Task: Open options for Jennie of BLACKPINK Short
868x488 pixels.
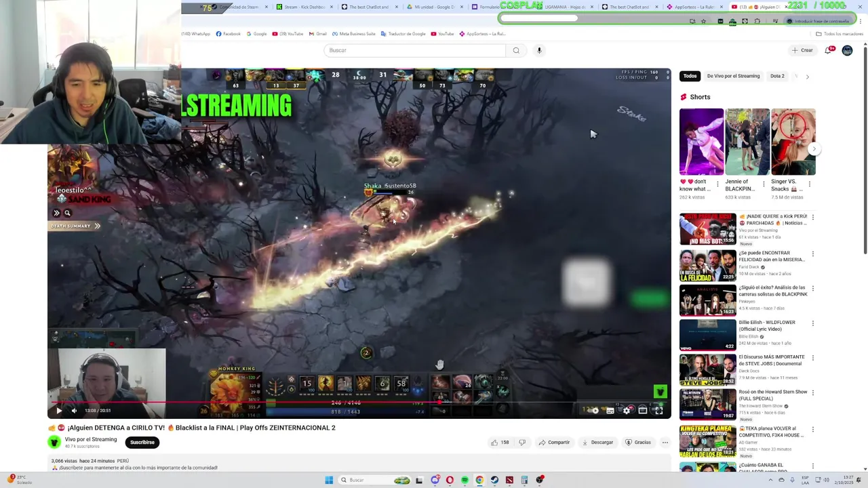Action: tap(764, 184)
